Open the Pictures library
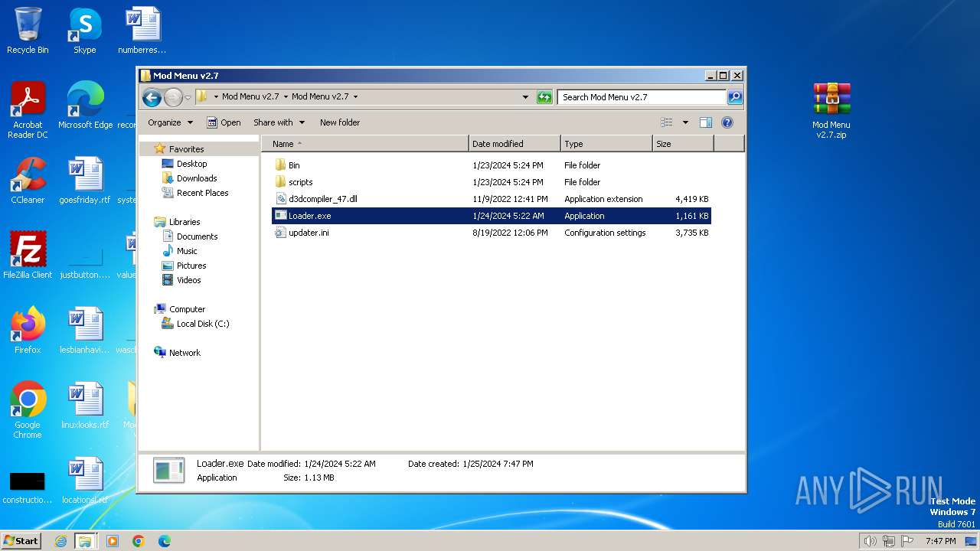Viewport: 980px width, 551px height. click(x=191, y=266)
